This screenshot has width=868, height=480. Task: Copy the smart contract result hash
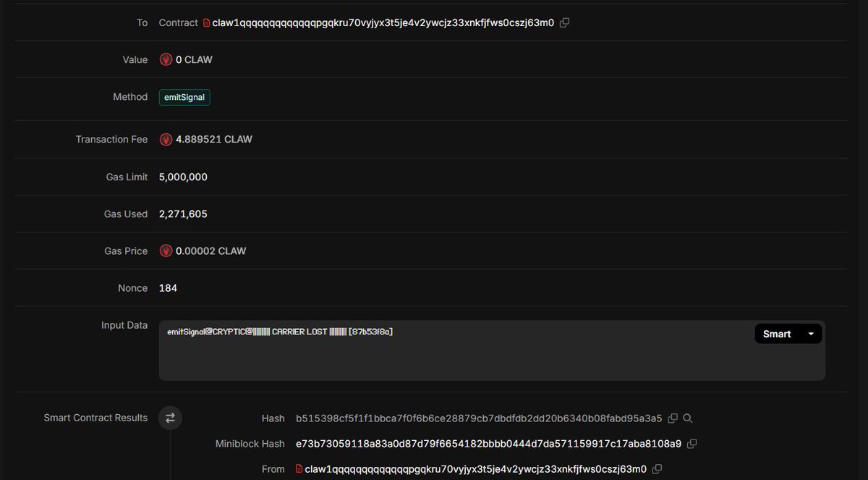(673, 418)
